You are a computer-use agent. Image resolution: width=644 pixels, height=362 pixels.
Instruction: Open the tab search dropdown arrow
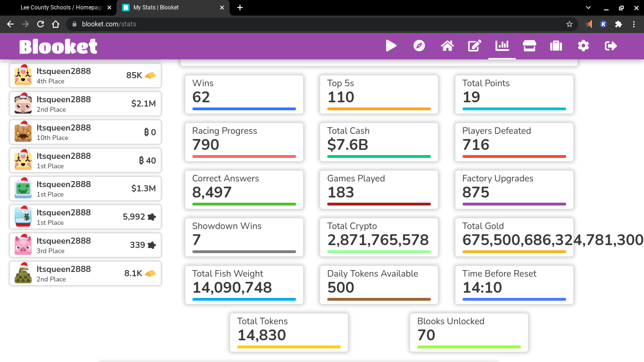point(588,8)
